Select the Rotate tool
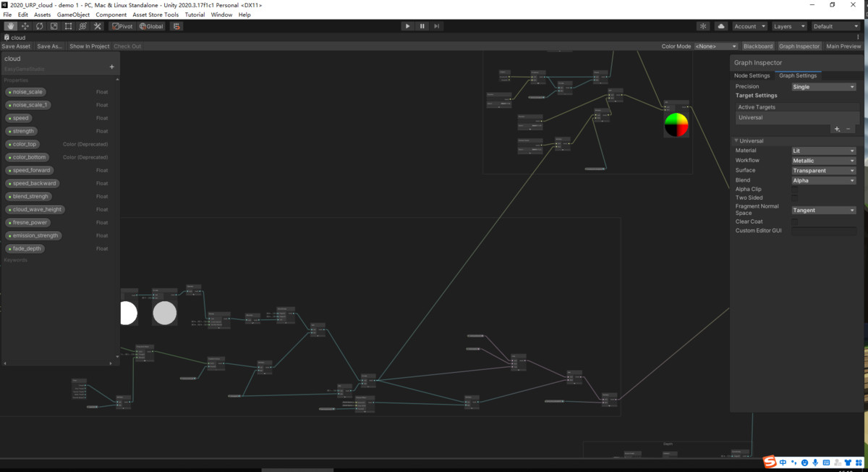 point(40,26)
